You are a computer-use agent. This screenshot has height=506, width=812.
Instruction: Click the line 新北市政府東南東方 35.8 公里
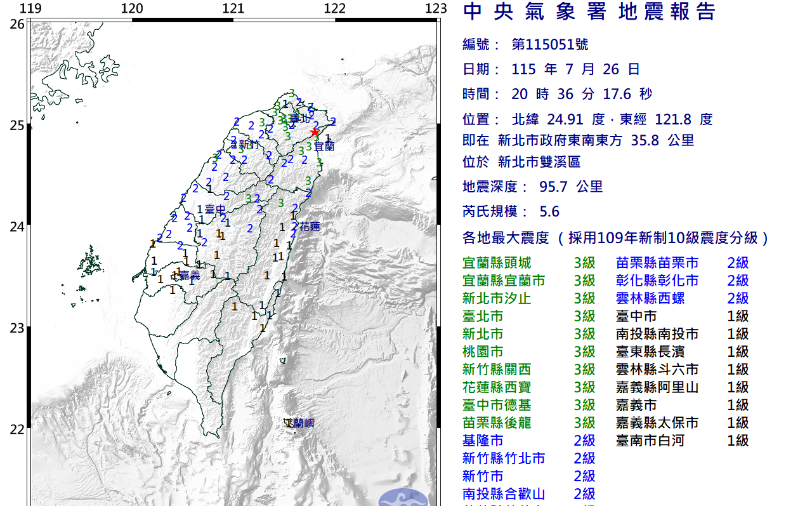[x=596, y=140]
